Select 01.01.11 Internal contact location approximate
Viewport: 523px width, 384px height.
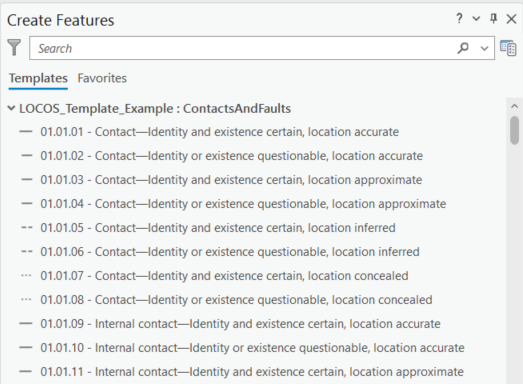252,372
